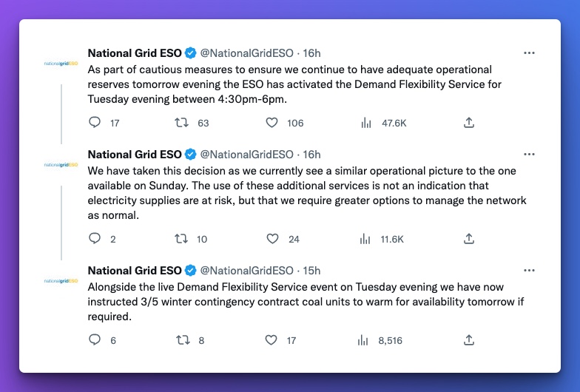Reply to the Demand Flexibility Service activation tweet
Image resolution: width=580 pixels, height=392 pixels.
95,122
